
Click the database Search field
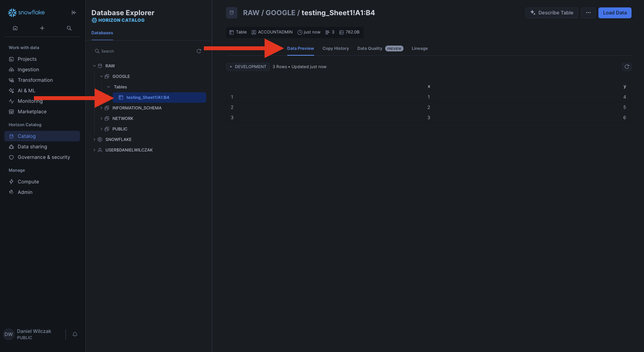click(x=144, y=51)
